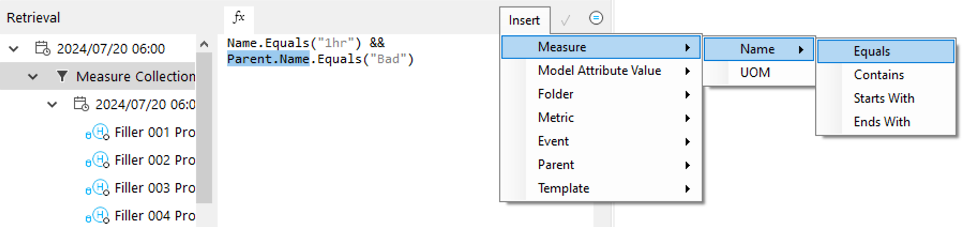Click the filter icon of Measure Collection
The image size is (980, 227).
[62, 76]
